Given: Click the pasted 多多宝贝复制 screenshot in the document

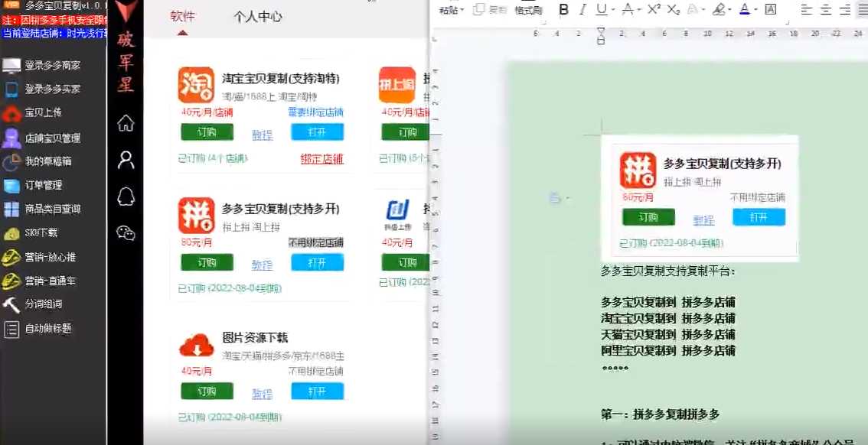Looking at the screenshot, I should tap(700, 198).
